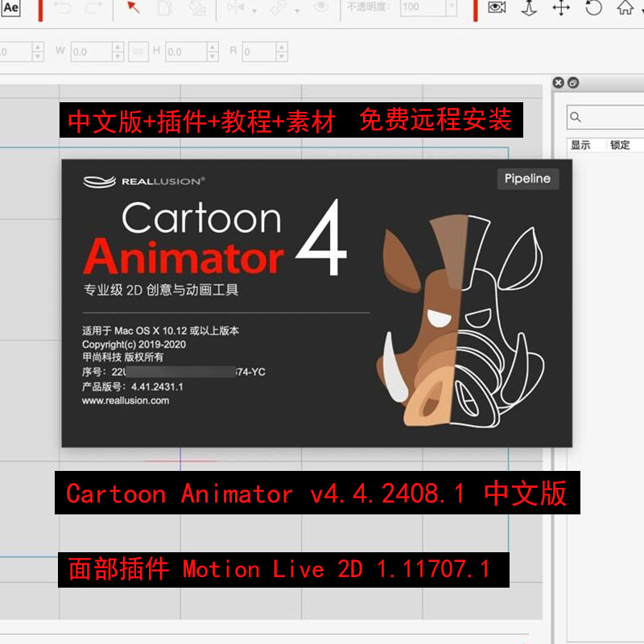The width and height of the screenshot is (644, 644).
Task: Click the Undo arrow icon
Action: coord(64,8)
